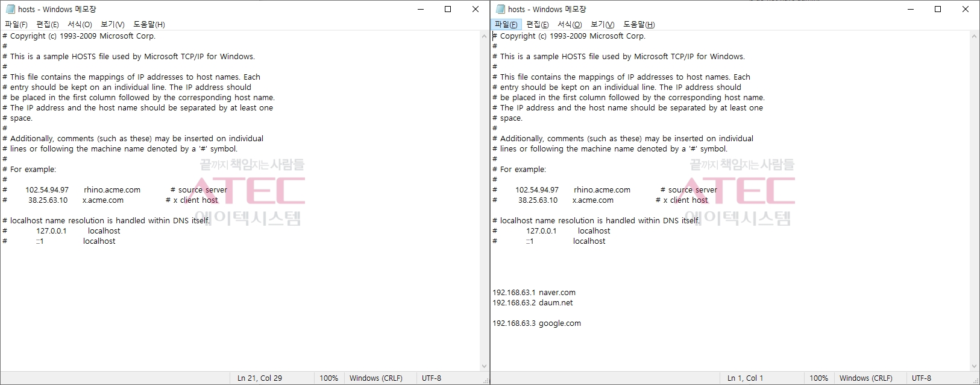The height and width of the screenshot is (385, 980).
Task: Click scroll-down arrow in left window scrollbar
Action: (484, 366)
